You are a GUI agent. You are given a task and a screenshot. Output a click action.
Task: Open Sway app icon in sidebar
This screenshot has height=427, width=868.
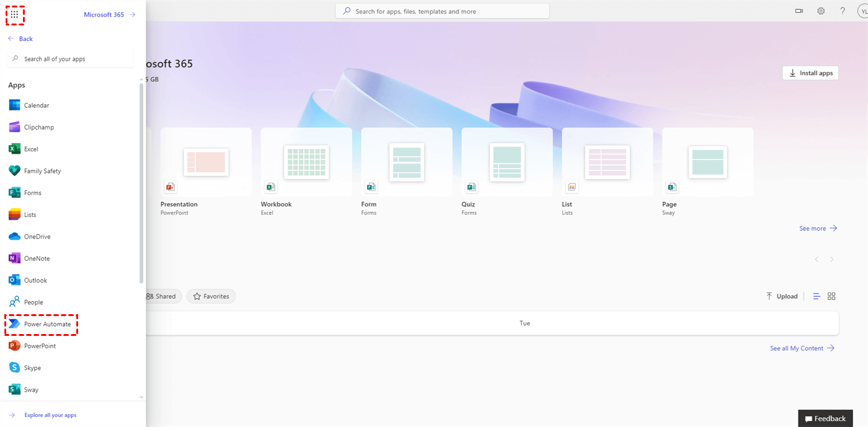click(15, 390)
